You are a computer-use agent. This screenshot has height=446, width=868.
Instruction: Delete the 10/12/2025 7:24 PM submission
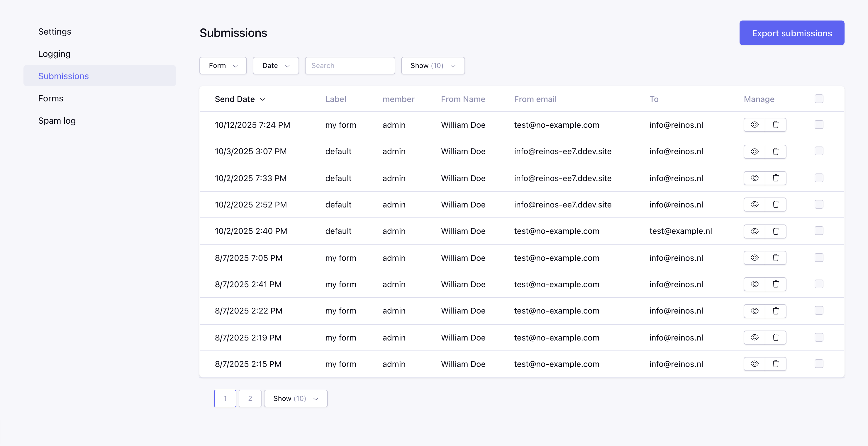(776, 125)
